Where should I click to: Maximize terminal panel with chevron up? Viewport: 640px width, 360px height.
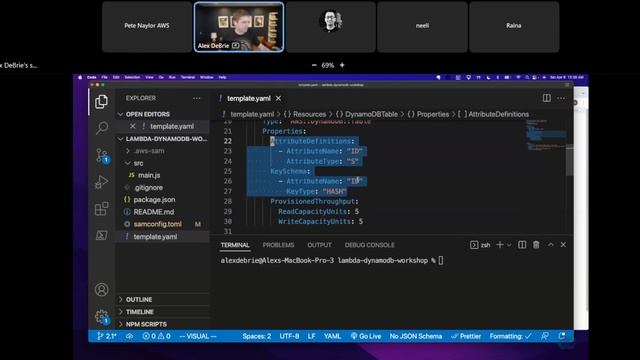click(x=551, y=245)
